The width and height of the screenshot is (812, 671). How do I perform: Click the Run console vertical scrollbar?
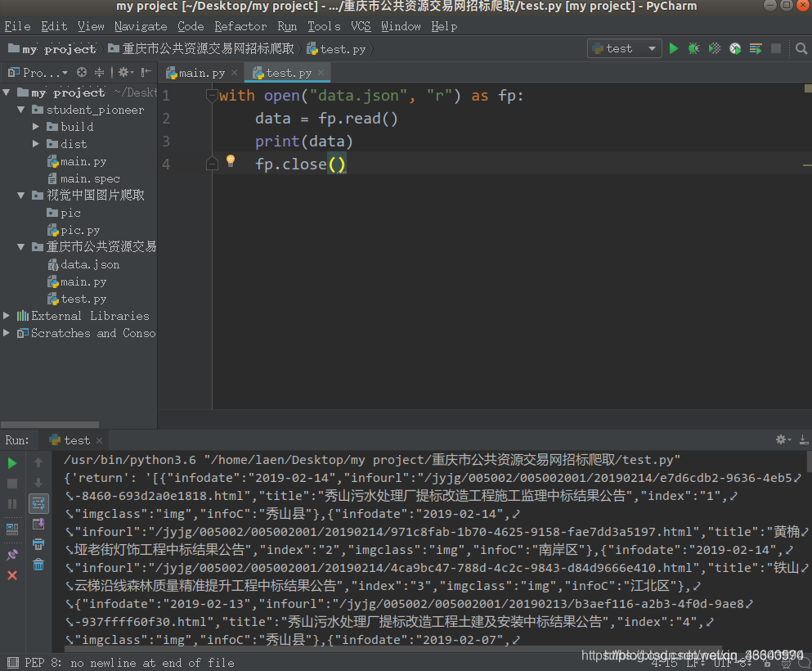809,462
